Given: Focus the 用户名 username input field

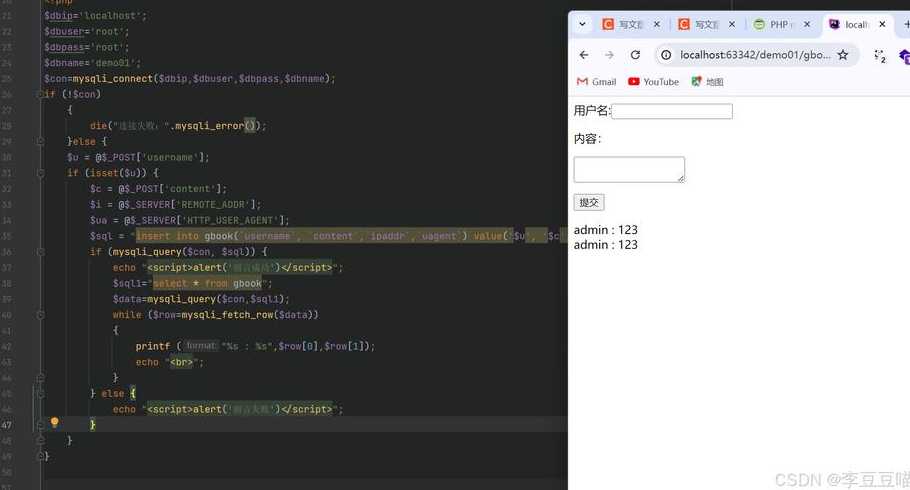Looking at the screenshot, I should tap(672, 111).
